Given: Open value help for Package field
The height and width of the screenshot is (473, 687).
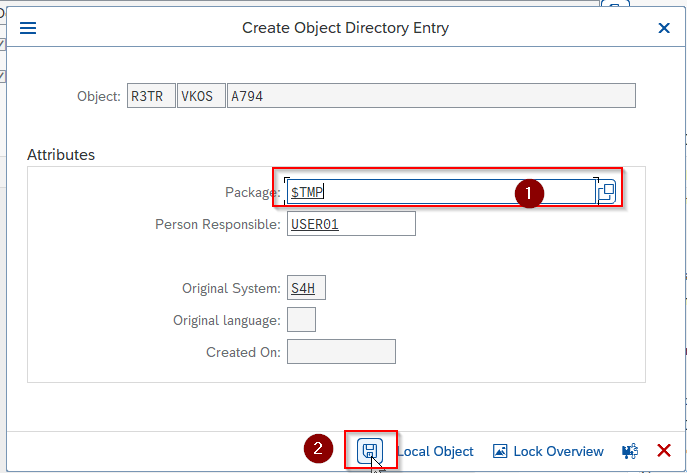Looking at the screenshot, I should point(607,192).
